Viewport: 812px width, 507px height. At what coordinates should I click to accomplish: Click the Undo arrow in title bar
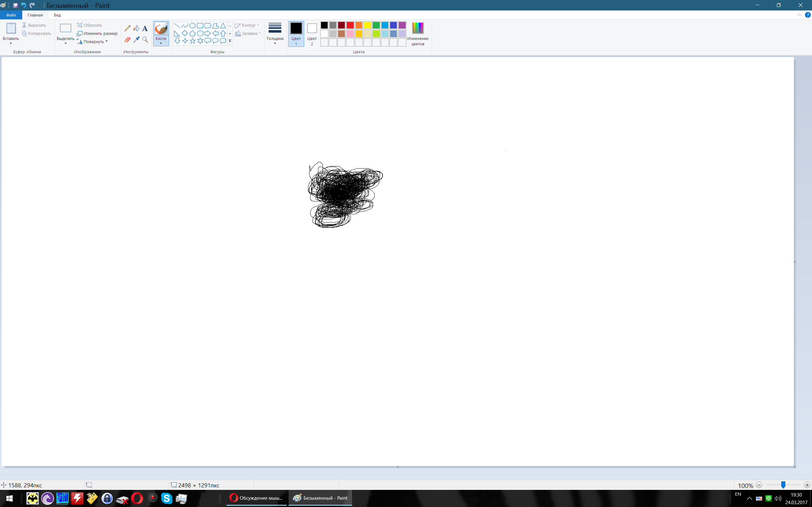[23, 5]
